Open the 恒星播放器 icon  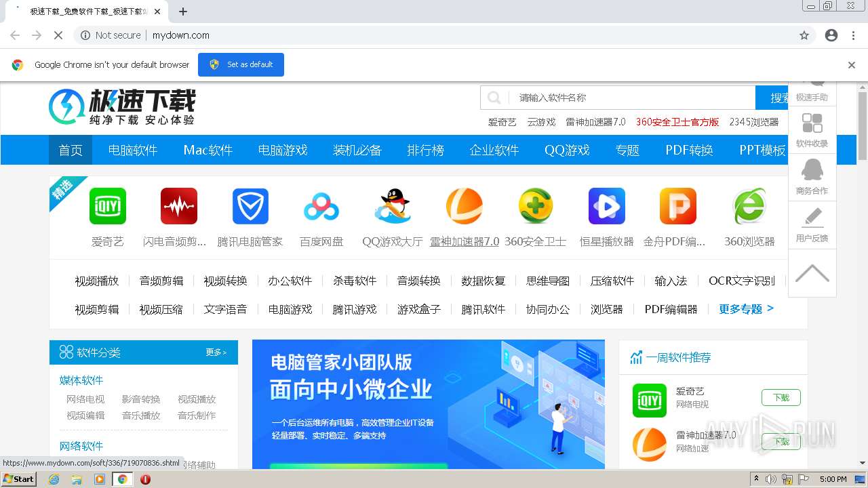607,206
